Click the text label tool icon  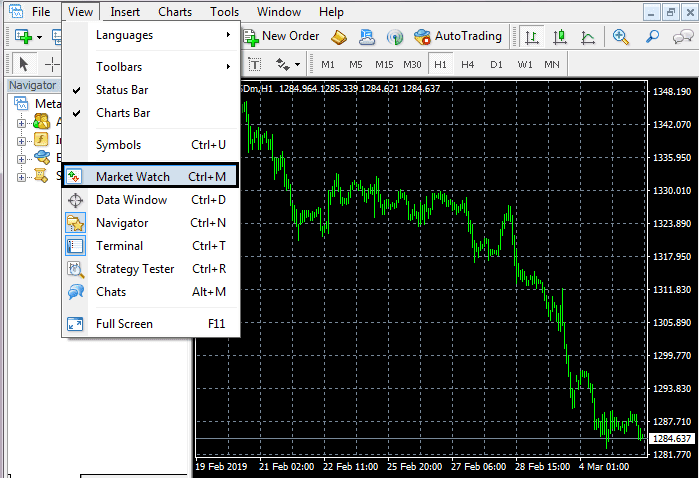pos(254,64)
